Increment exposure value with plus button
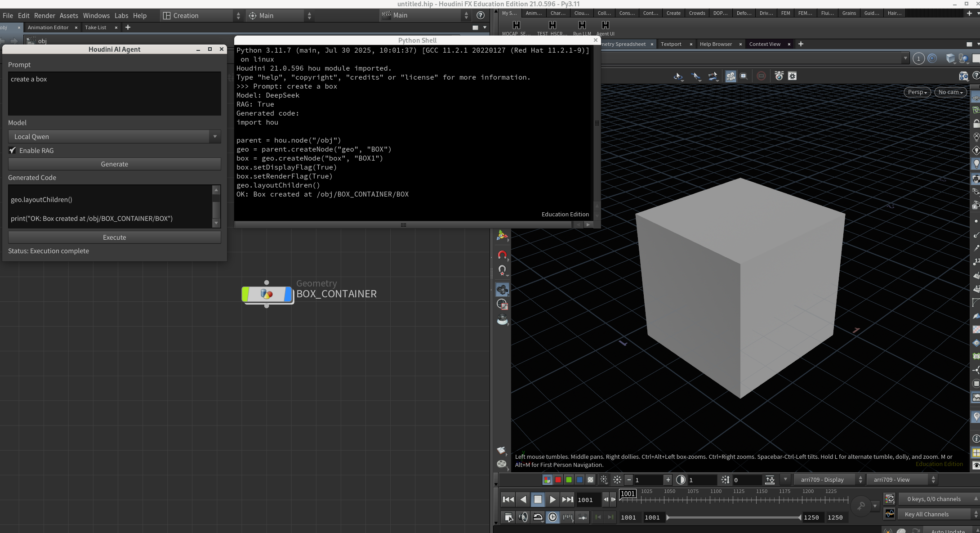Image resolution: width=980 pixels, height=533 pixels. 668,480
